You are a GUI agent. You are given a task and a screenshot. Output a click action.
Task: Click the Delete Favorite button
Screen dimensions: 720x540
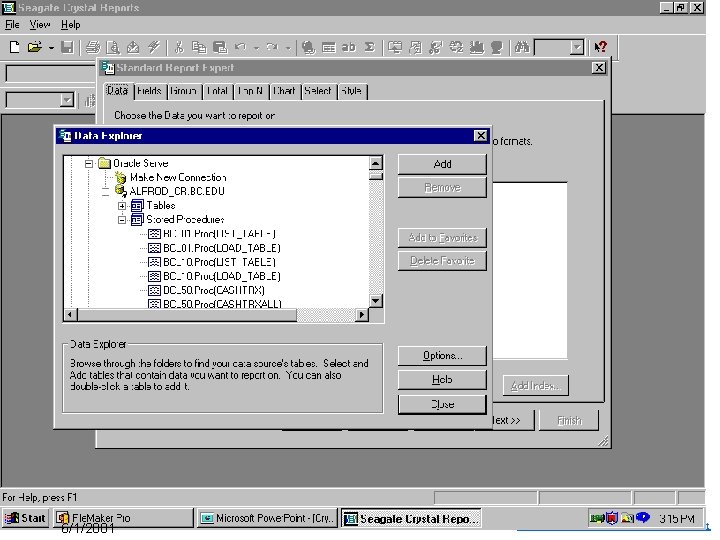pos(442,261)
